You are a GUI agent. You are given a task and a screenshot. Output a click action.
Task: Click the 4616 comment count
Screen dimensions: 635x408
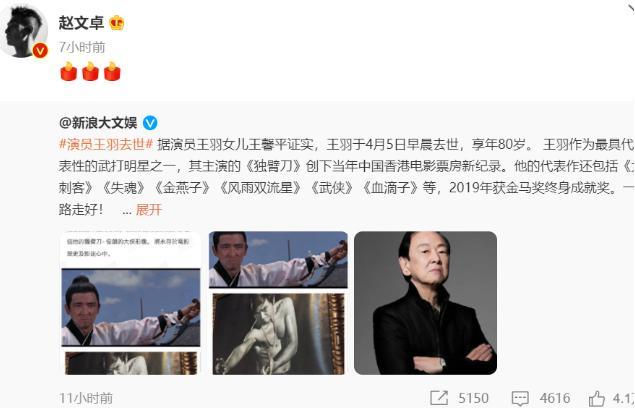pyautogui.click(x=555, y=398)
